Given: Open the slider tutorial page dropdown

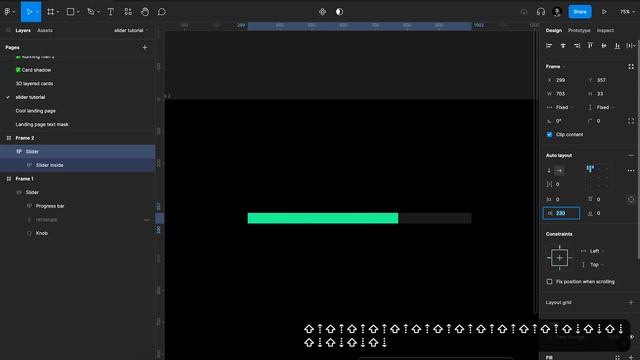Looking at the screenshot, I should (x=131, y=30).
